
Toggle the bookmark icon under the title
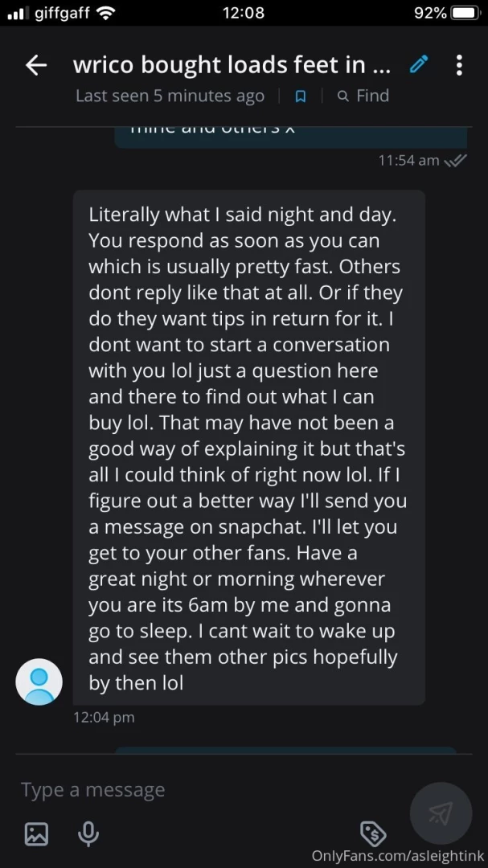(301, 96)
